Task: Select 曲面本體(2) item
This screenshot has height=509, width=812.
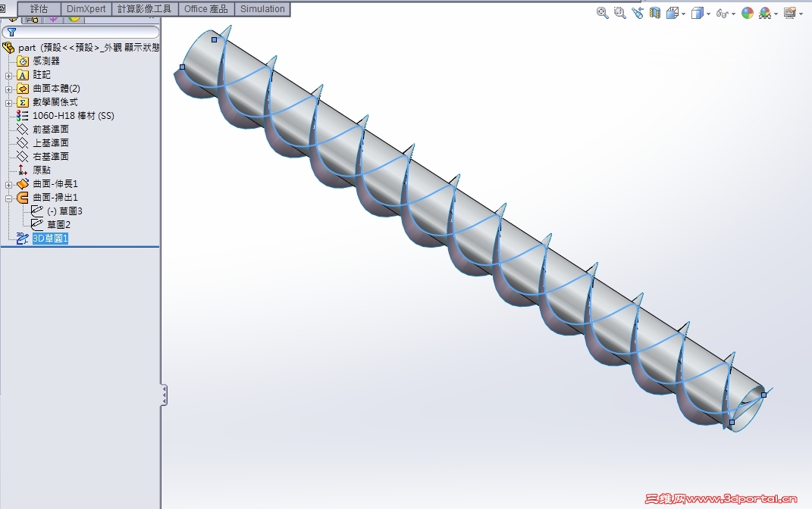Action: [56, 89]
